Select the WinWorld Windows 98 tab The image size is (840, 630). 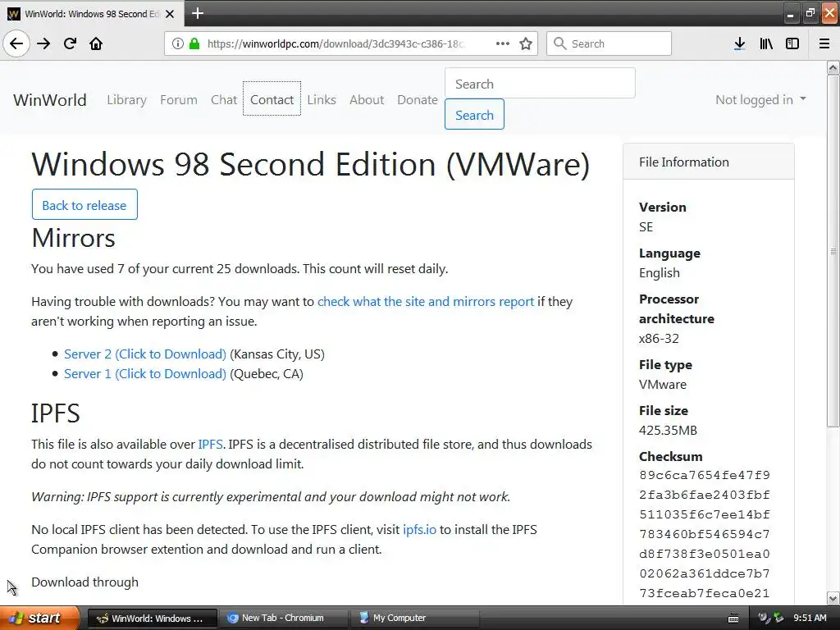pyautogui.click(x=92, y=14)
